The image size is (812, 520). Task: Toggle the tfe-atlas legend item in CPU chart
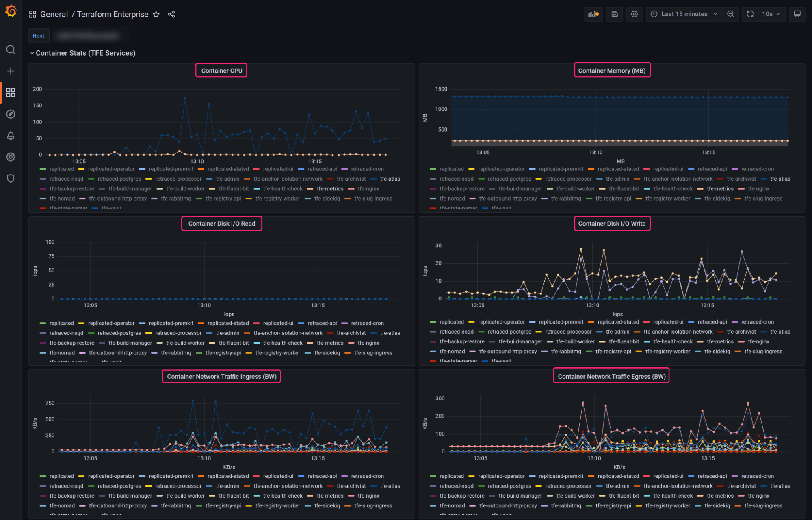[x=391, y=179]
